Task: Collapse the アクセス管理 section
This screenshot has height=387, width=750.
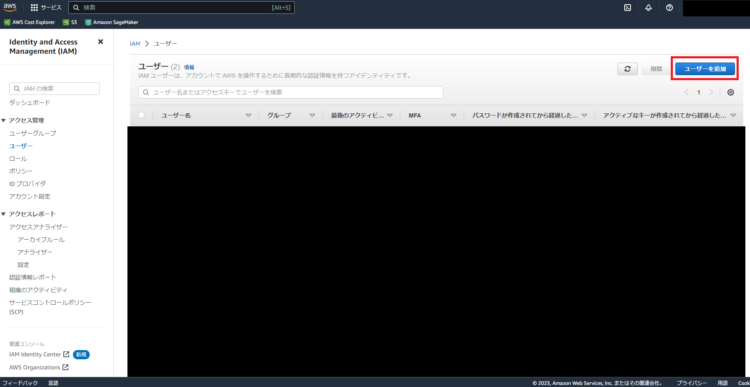Action: tap(4, 120)
